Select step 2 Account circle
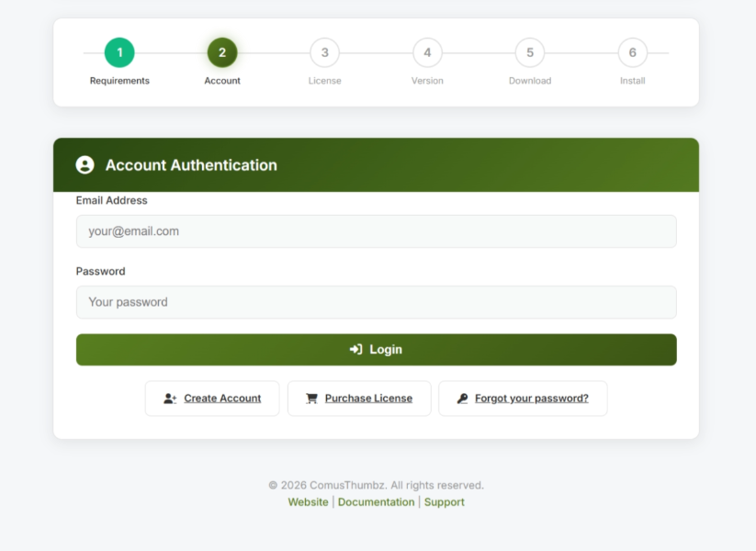 [x=222, y=53]
